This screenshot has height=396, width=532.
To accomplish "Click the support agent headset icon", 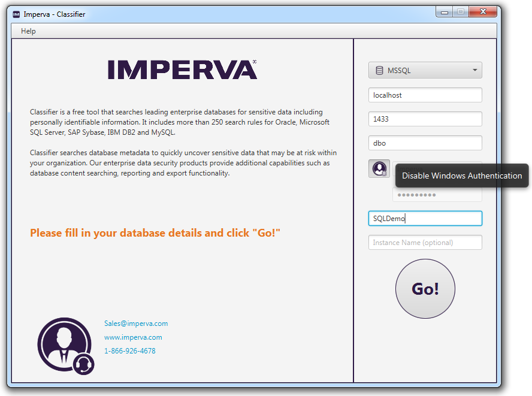I will pyautogui.click(x=66, y=346).
